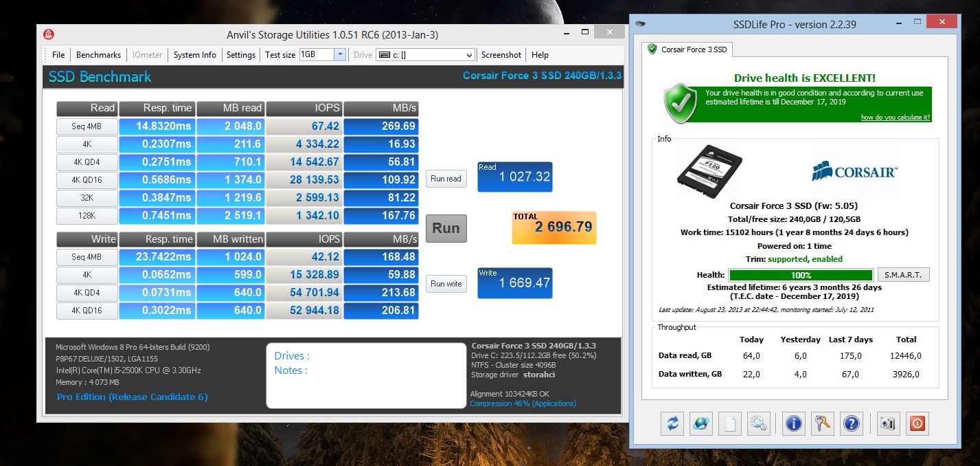
Task: Click the 23.7422ms response time value
Action: (x=157, y=257)
